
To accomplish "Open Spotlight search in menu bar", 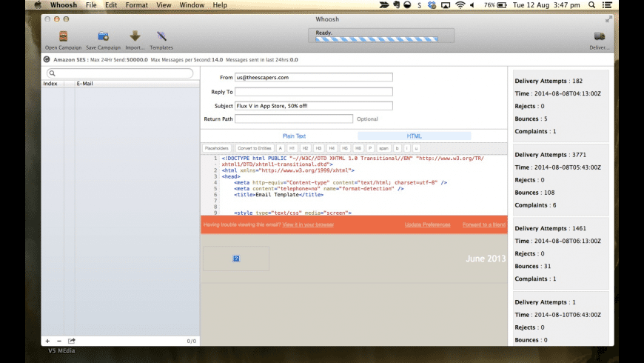I will click(592, 5).
